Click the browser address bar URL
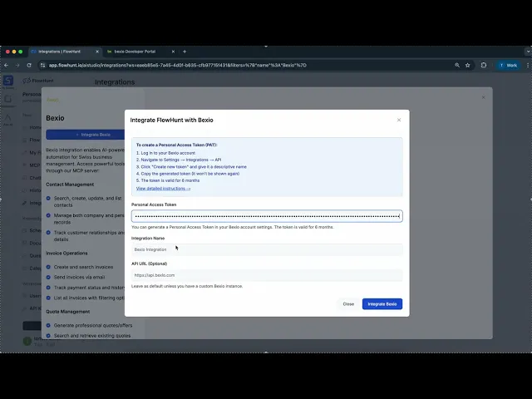 177,65
